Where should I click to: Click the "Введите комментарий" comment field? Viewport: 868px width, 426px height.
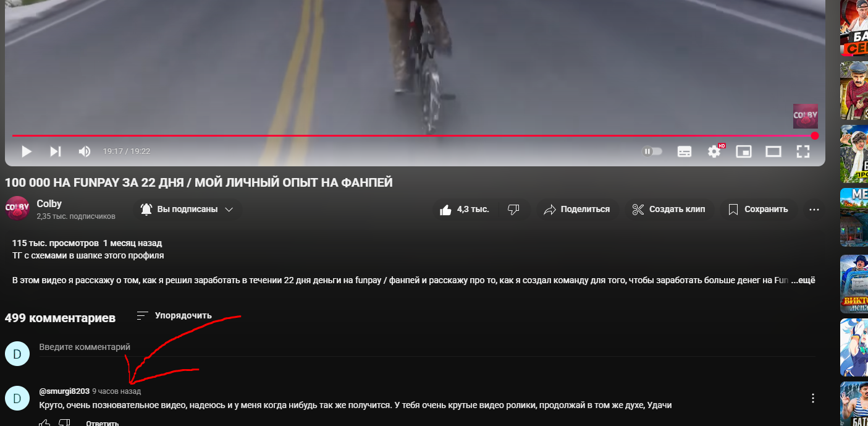tap(427, 347)
